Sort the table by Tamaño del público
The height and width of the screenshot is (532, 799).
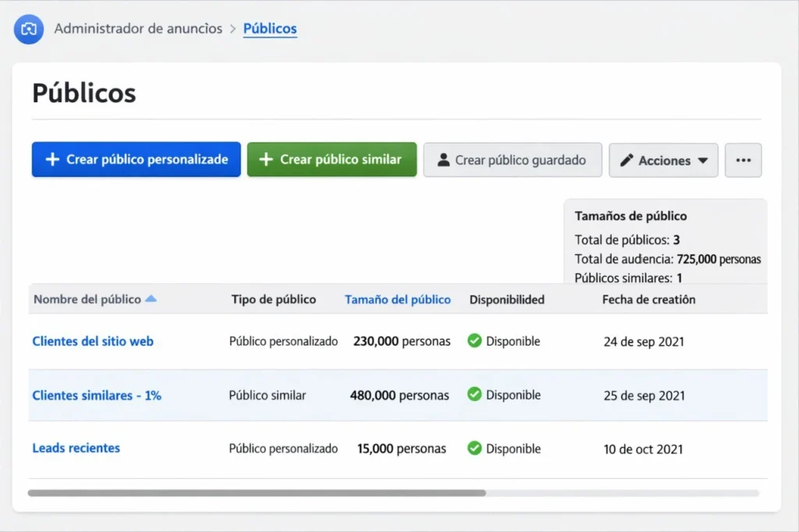(397, 299)
